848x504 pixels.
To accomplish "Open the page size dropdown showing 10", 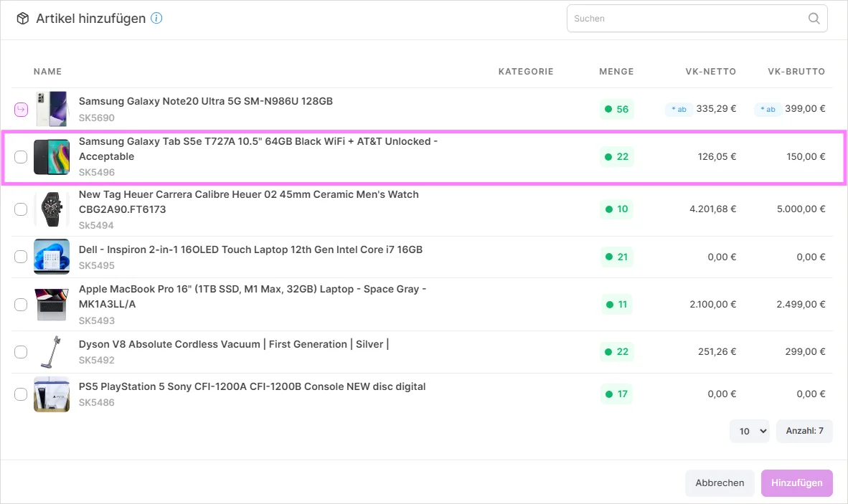I will (x=750, y=431).
